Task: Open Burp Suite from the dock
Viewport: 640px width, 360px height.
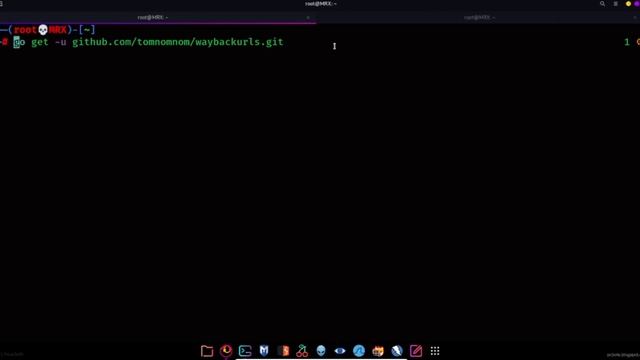Action: (283, 351)
